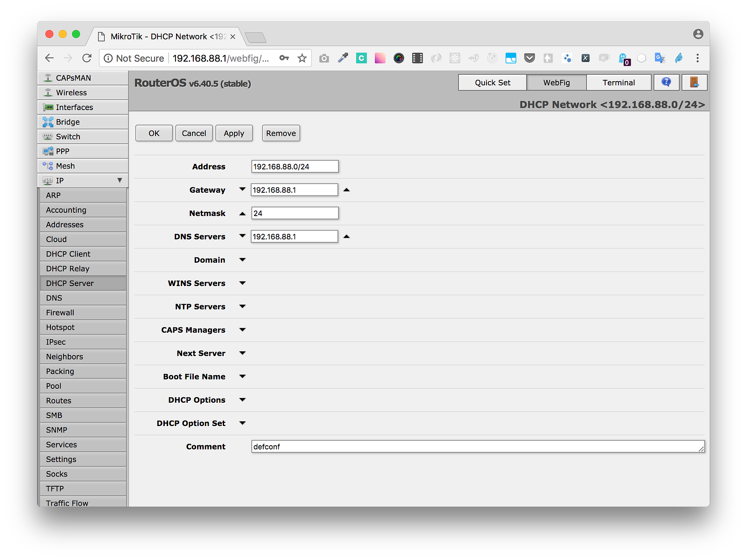Bookmark this page with the star
Viewport: 747px width, 560px height.
click(x=302, y=58)
